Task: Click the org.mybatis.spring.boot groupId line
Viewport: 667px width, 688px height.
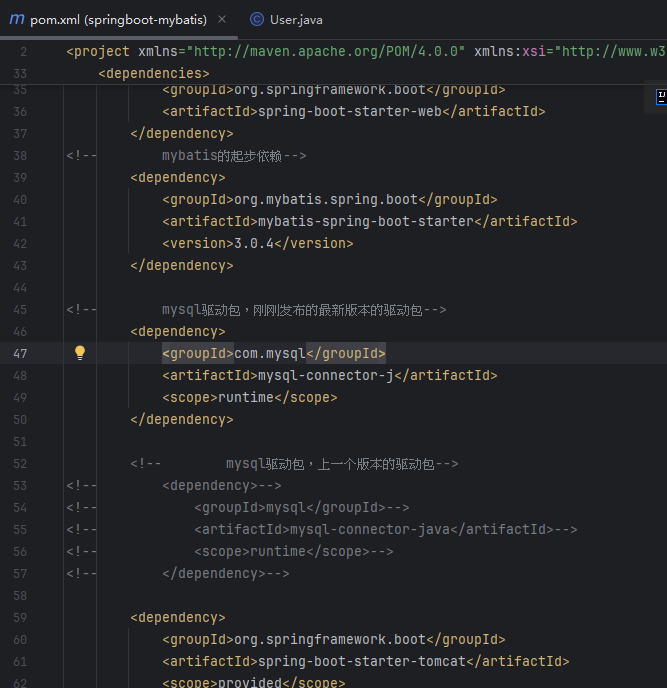Action: (x=330, y=200)
